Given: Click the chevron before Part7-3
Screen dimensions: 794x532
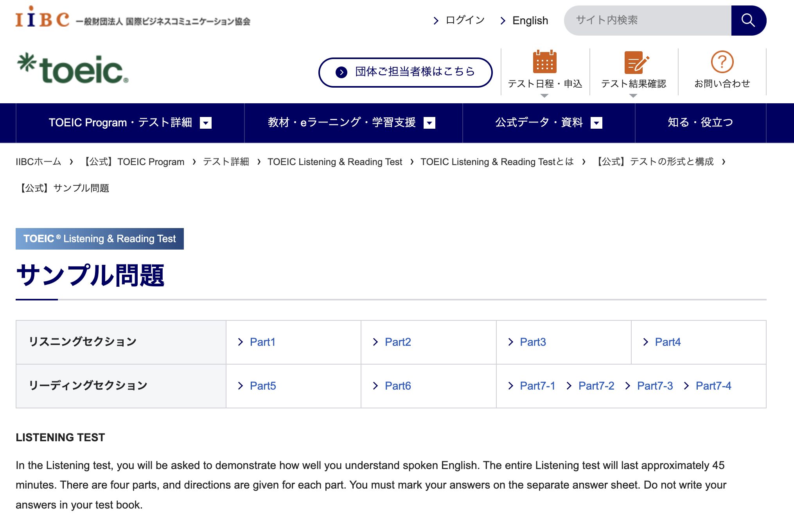Looking at the screenshot, I should coord(628,386).
